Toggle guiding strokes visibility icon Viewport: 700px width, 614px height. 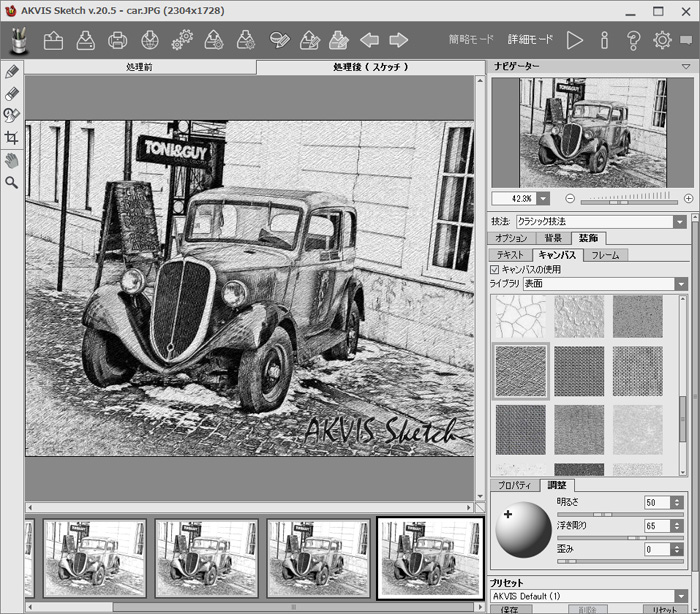(x=280, y=40)
